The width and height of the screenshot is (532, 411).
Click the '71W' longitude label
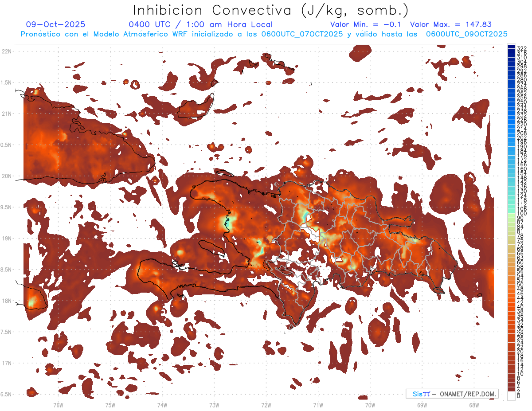coord(318,405)
